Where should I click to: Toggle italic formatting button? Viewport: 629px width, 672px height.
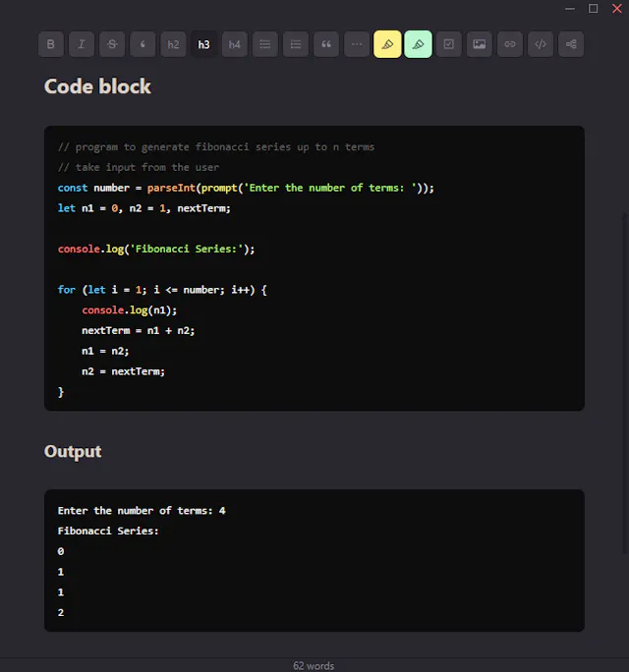82,44
